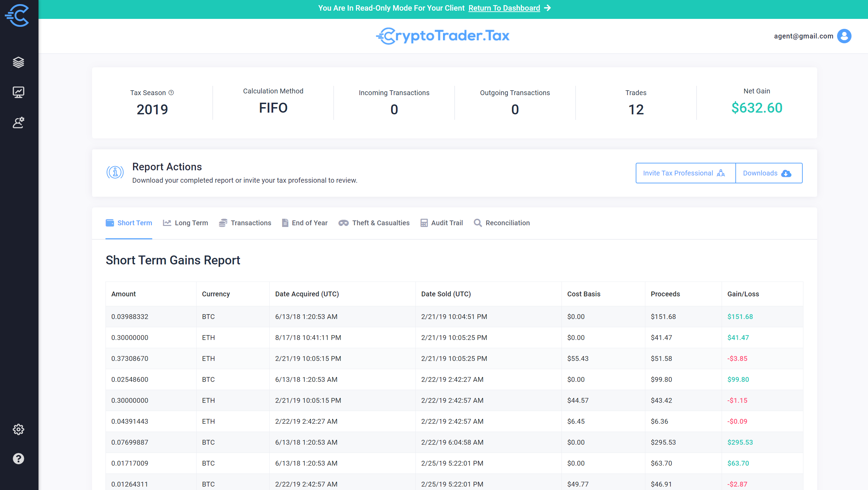Click the Short Term Gains Report heading
The width and height of the screenshot is (868, 490).
[173, 260]
